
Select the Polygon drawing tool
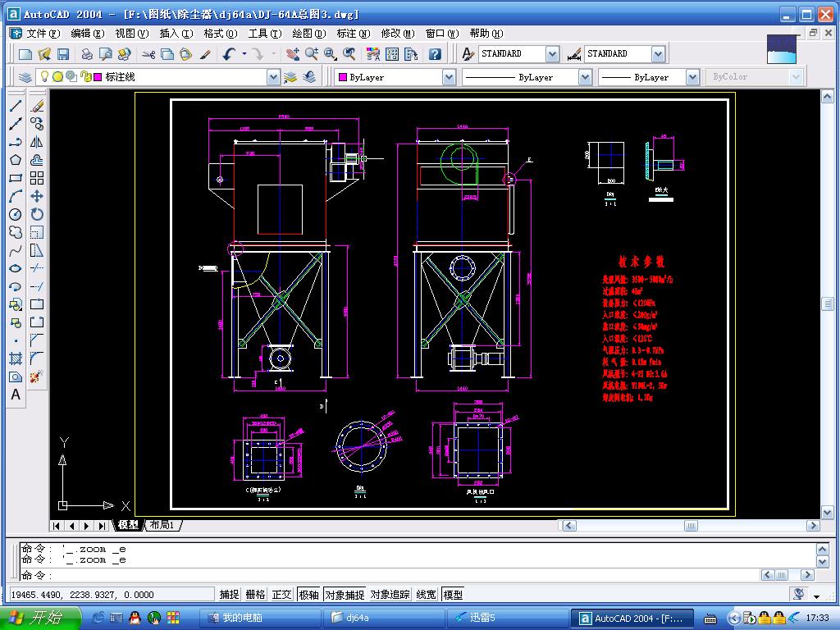[x=15, y=160]
